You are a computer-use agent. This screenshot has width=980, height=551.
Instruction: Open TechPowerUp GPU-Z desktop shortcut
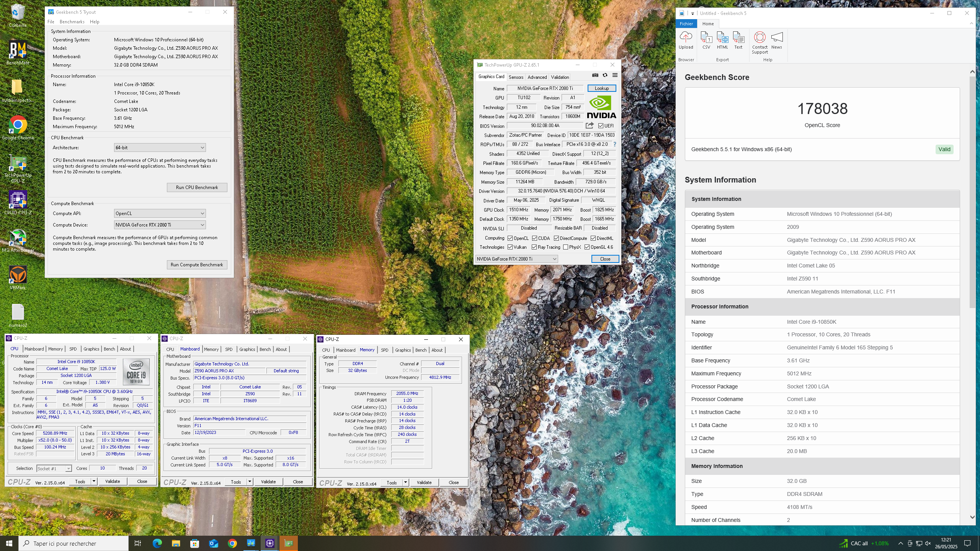click(18, 168)
